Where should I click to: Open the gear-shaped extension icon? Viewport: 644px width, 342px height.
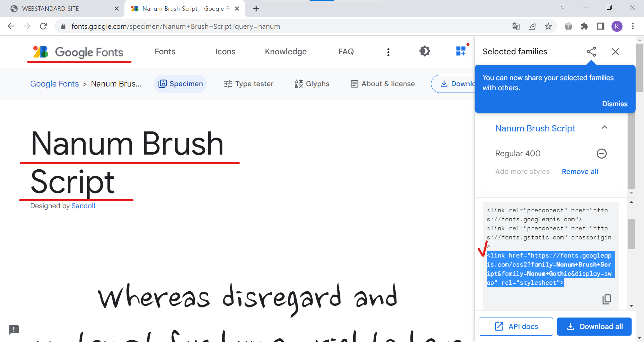pos(569,26)
